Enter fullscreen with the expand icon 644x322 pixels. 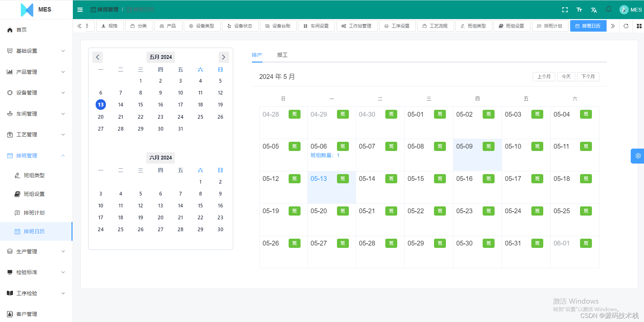coord(565,10)
